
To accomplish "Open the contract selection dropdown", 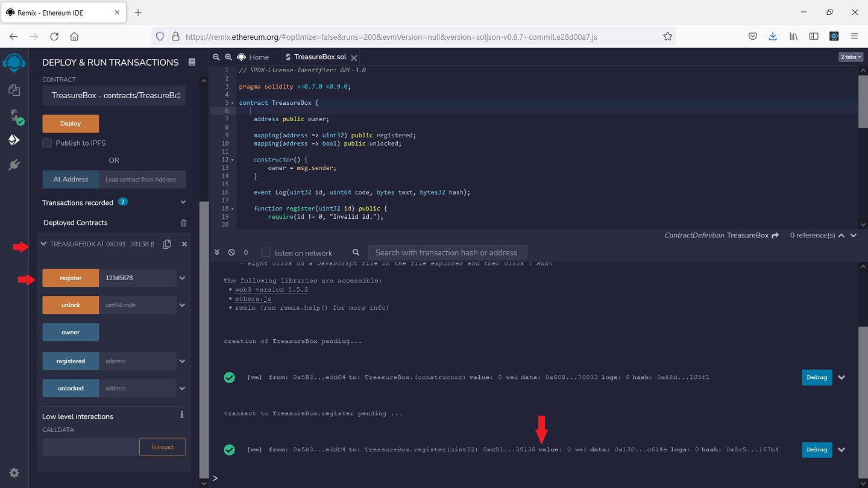I will coord(114,95).
